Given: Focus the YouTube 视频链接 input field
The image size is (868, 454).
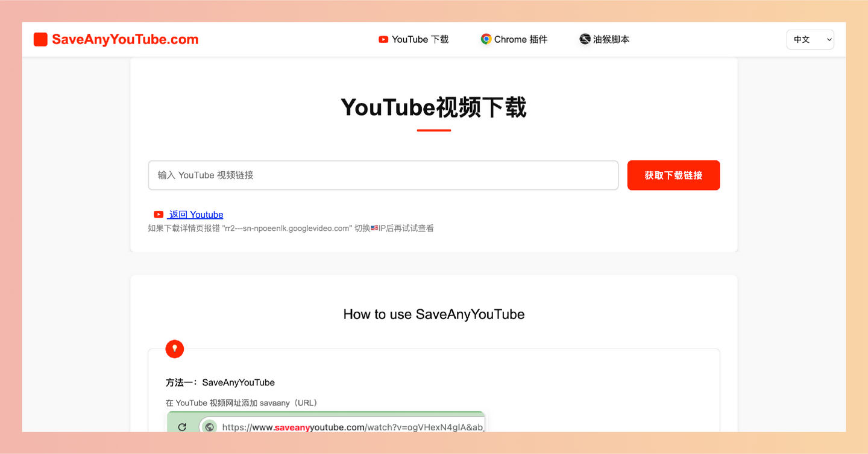Looking at the screenshot, I should 383,175.
